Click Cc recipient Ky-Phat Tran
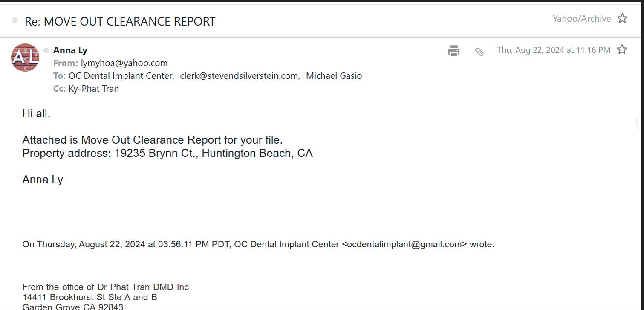Image resolution: width=644 pixels, height=310 pixels. pos(94,89)
